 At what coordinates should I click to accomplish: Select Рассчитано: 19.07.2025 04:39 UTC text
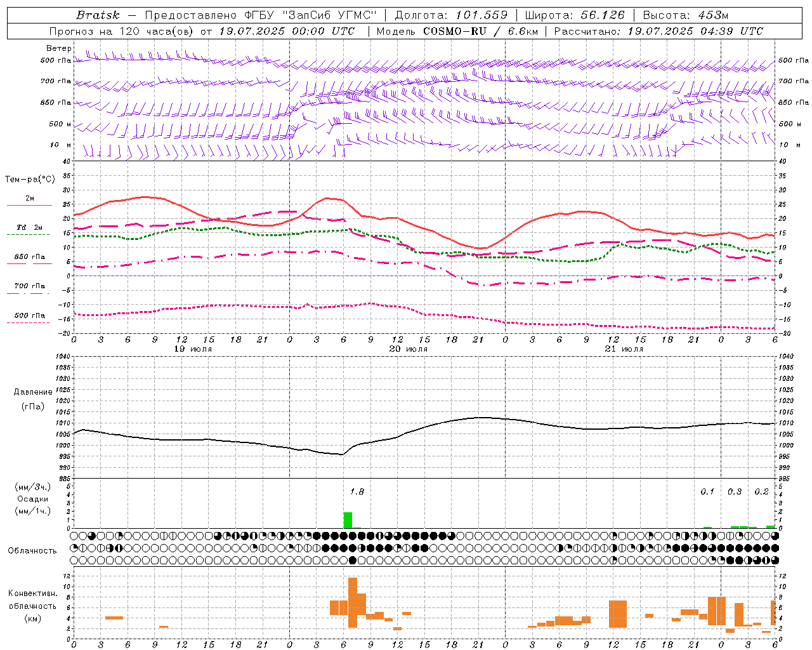coord(658,31)
